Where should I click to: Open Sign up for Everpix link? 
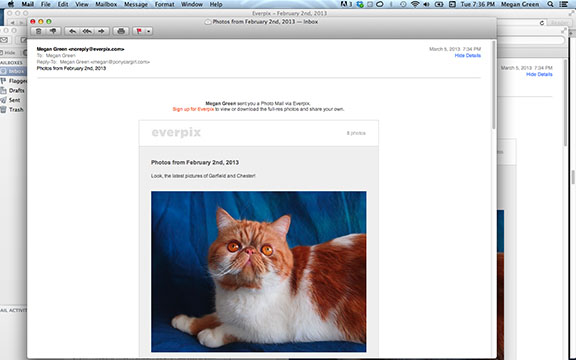(x=193, y=109)
